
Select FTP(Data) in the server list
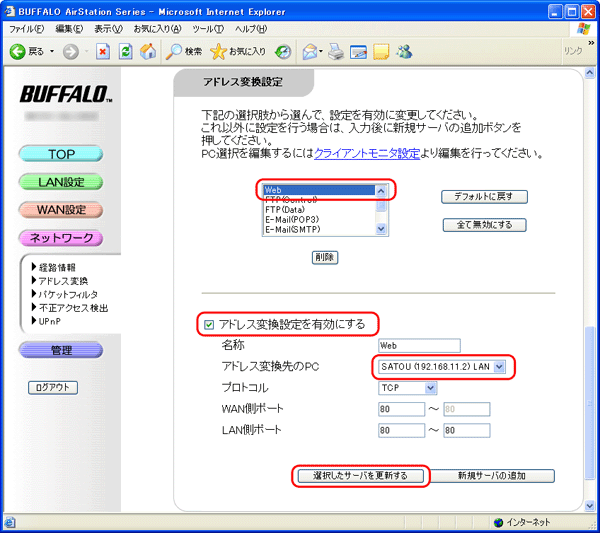(x=319, y=210)
